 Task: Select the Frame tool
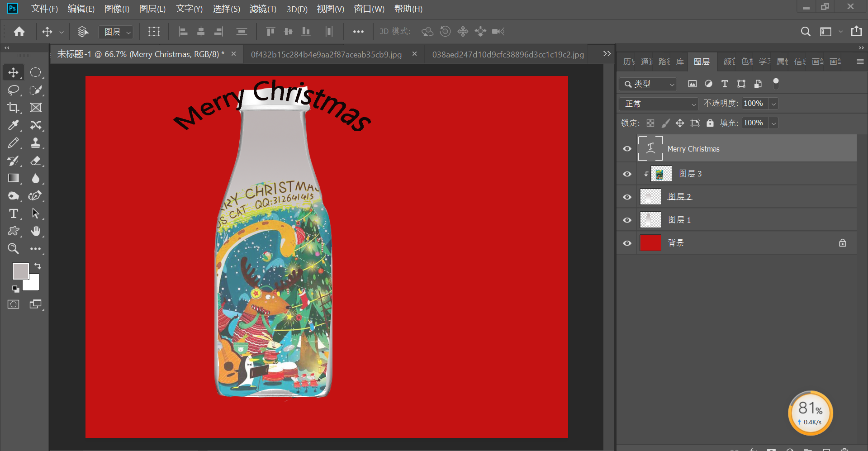[x=35, y=108]
